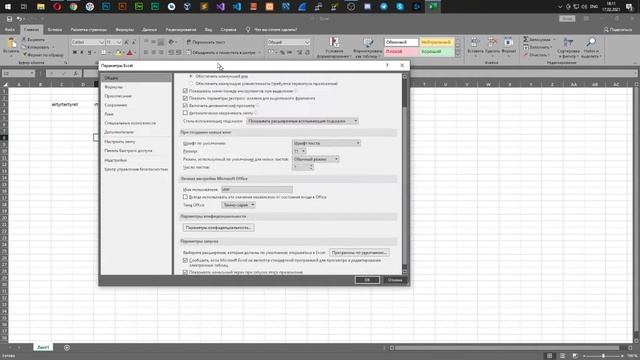Click the Privacy Settings button
This screenshot has height=360, width=640.
pyautogui.click(x=218, y=227)
